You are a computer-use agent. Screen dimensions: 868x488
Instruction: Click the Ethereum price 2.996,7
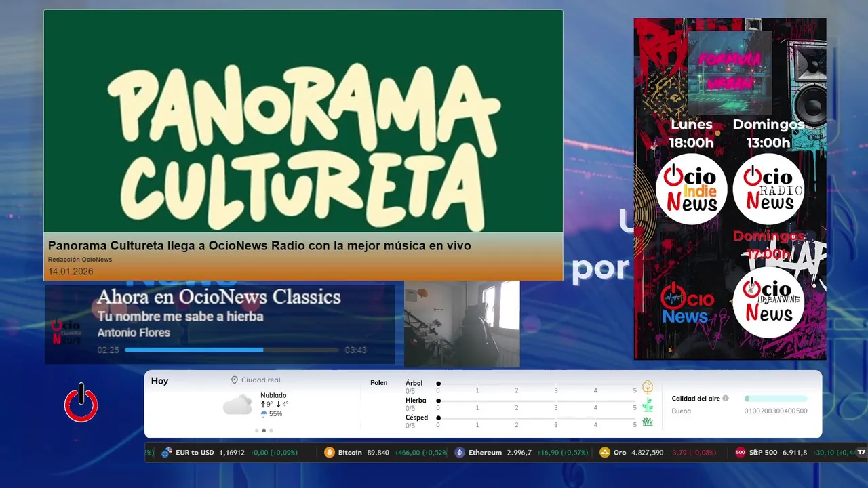tap(519, 453)
